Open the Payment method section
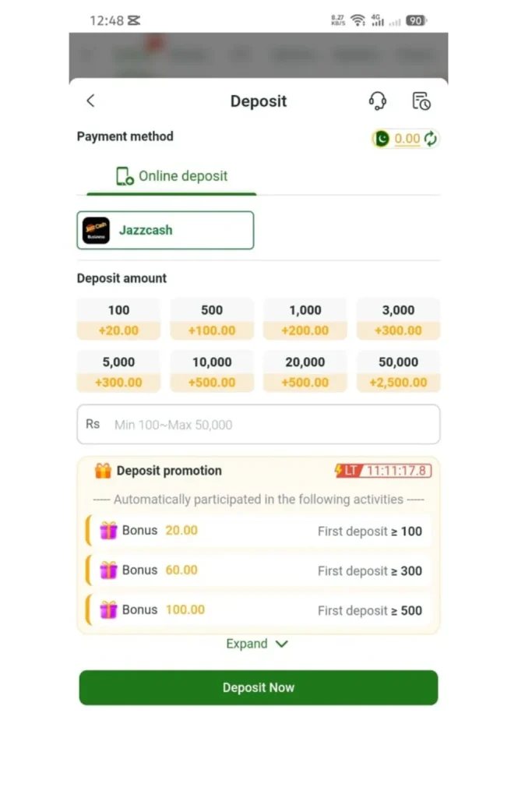Image resolution: width=532 pixels, height=798 pixels. tap(125, 136)
